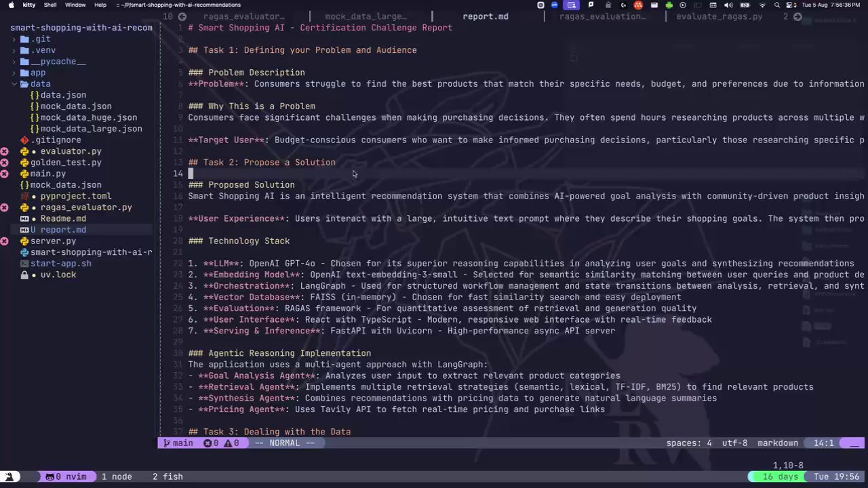Viewport: 868px width, 488px height.
Task: Click '## Task 3: Dealing with the Data' heading
Action: point(269,432)
